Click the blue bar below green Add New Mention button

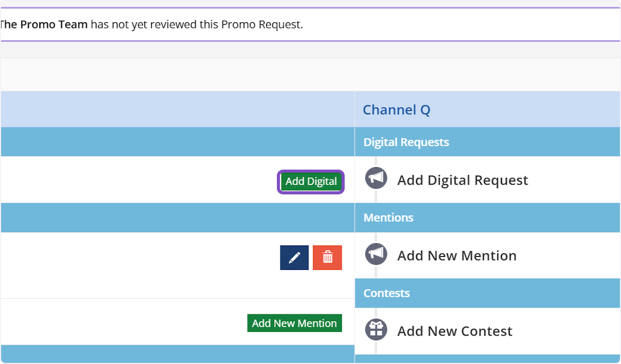tap(177, 354)
